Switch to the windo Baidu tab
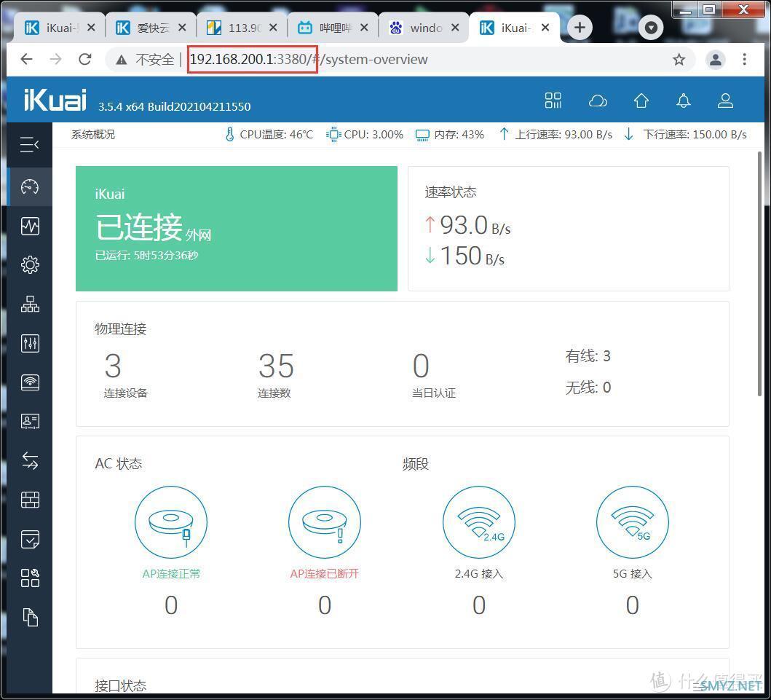Image resolution: width=771 pixels, height=700 pixels. [424, 28]
